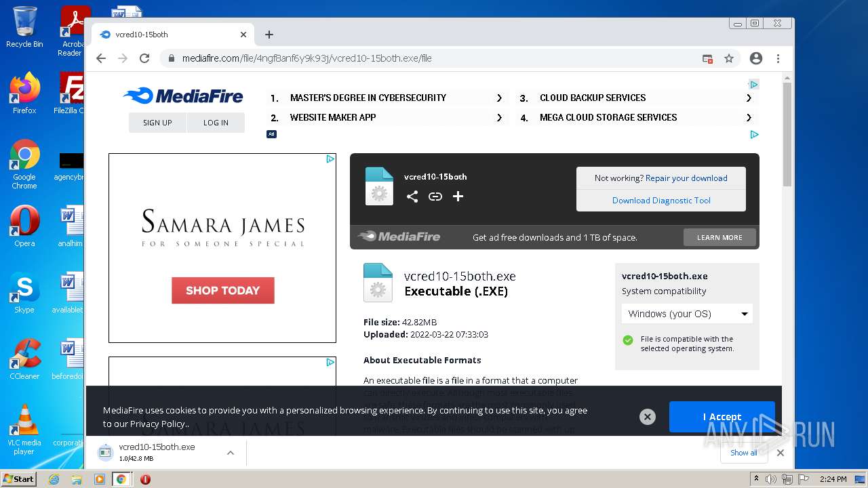The image size is (868, 488).
Task: Open Internet Explorer from the taskbar
Action: pyautogui.click(x=54, y=479)
